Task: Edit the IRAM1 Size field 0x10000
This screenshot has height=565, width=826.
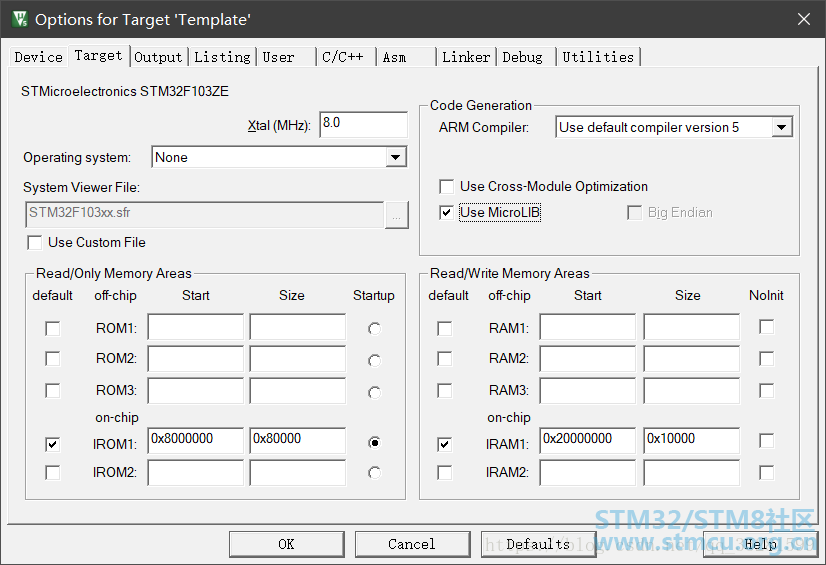Action: coord(692,440)
